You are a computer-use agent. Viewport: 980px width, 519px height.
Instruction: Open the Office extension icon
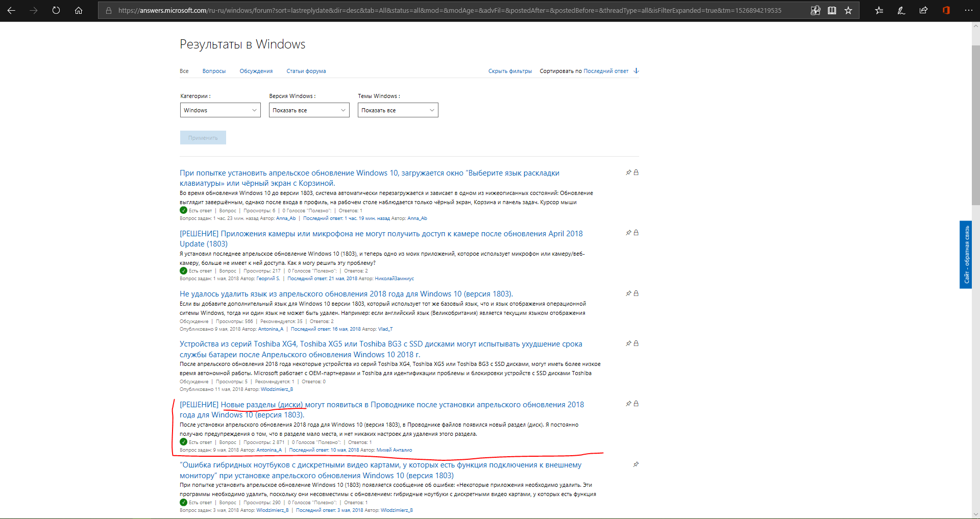[946, 10]
